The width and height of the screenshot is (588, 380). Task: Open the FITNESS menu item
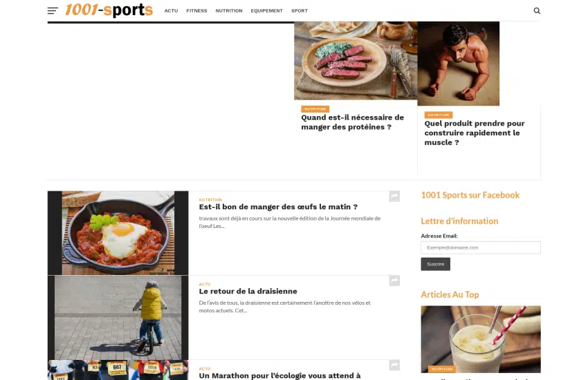[x=196, y=11]
